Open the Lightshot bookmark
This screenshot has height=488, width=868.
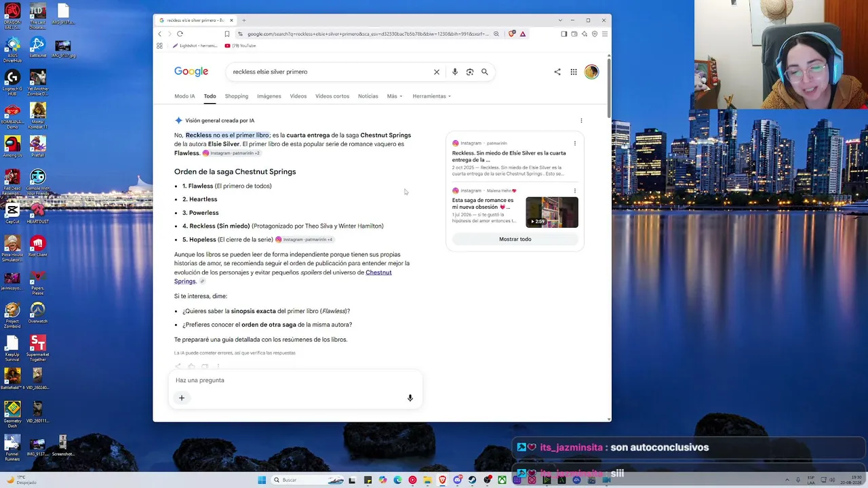(195, 46)
